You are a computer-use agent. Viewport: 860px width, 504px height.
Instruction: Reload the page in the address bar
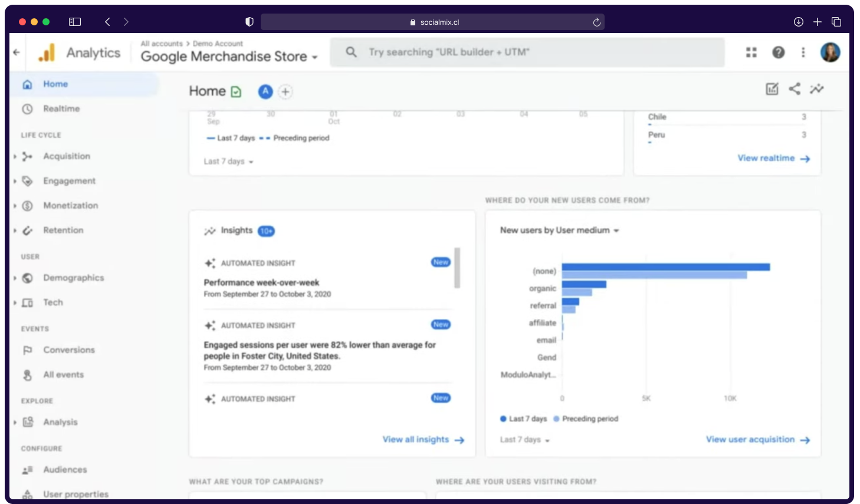tap(596, 22)
